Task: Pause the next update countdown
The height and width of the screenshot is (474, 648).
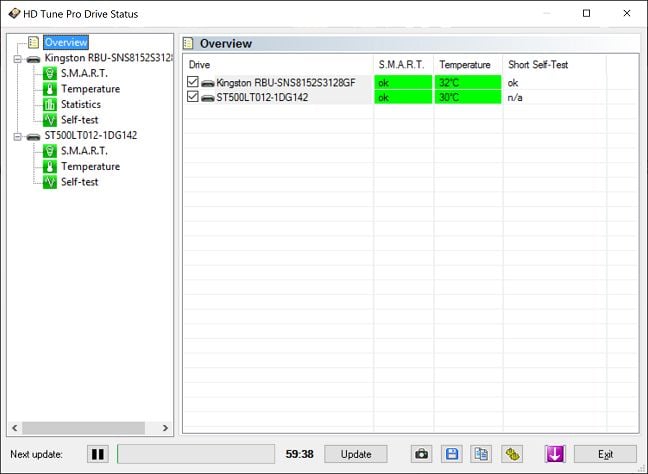Action: [x=98, y=454]
